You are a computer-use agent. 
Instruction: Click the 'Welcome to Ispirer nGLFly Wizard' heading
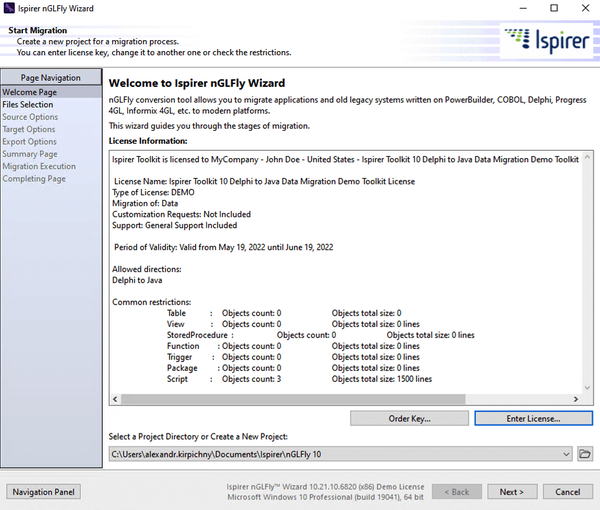(x=197, y=83)
